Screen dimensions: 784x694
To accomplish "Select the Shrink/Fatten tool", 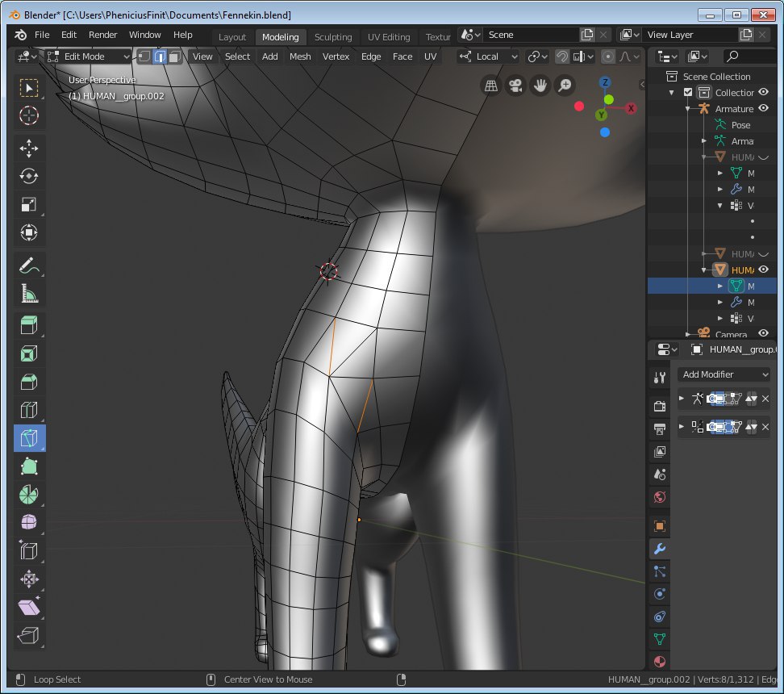I will click(29, 579).
